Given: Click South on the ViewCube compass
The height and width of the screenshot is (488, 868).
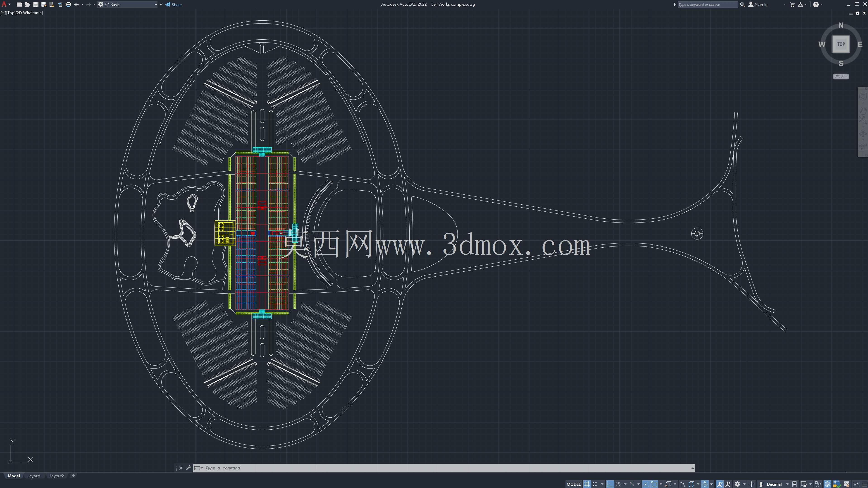Looking at the screenshot, I should 841,63.
